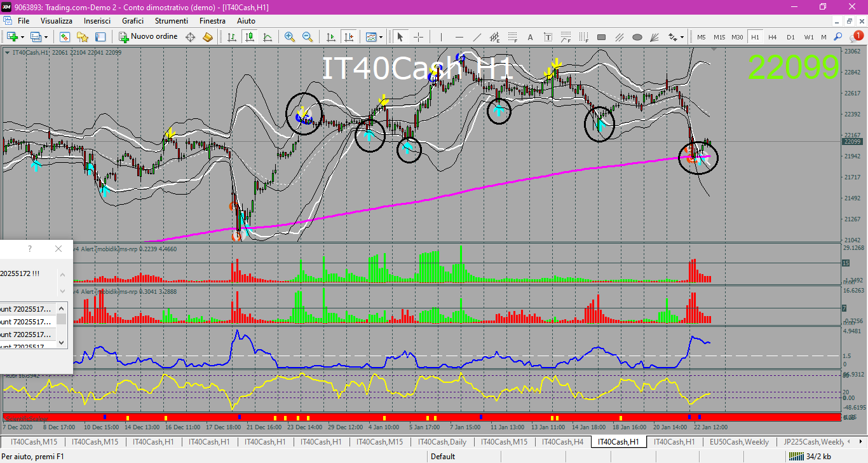Select the crosshair tool
Image resolution: width=868 pixels, height=463 pixels.
pyautogui.click(x=418, y=37)
